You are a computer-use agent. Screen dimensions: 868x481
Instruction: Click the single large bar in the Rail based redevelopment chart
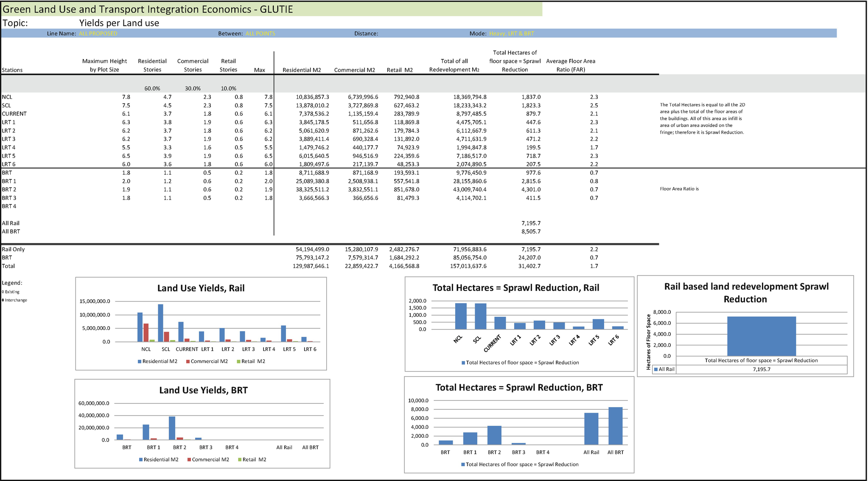click(x=762, y=336)
